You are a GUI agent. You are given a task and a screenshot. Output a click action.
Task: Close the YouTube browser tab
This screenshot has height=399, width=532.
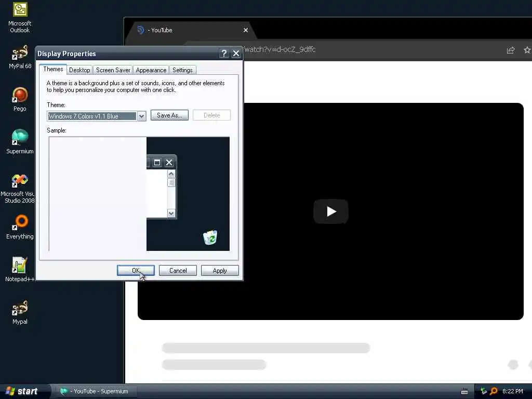(246, 30)
